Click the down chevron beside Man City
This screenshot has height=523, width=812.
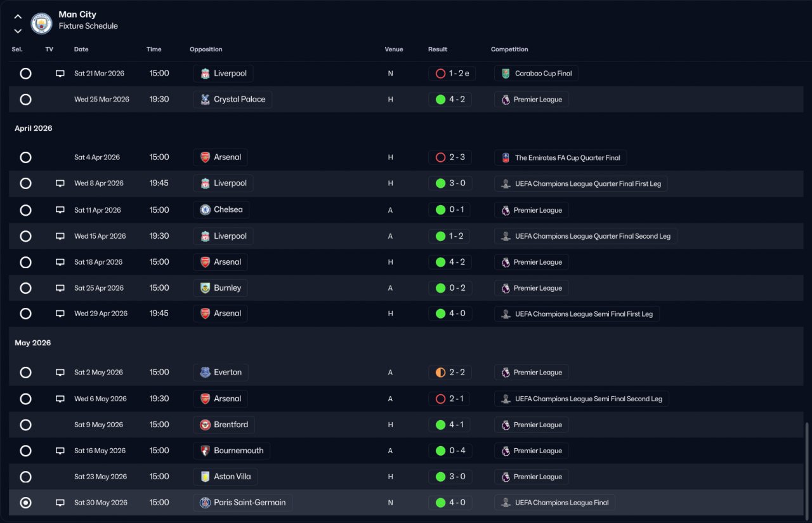[18, 30]
